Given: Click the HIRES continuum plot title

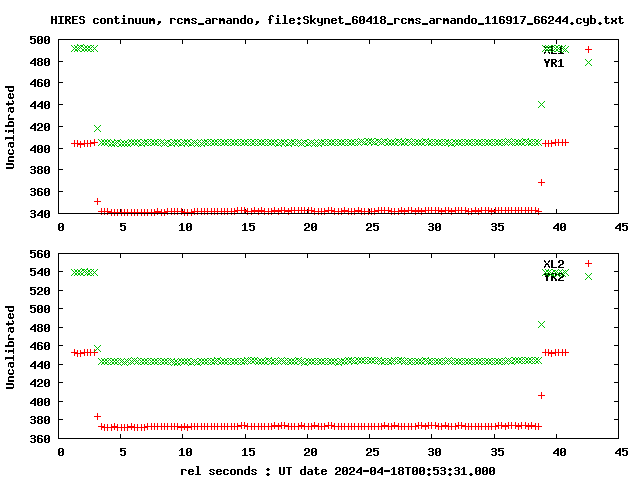Looking at the screenshot, I should (x=337, y=20).
